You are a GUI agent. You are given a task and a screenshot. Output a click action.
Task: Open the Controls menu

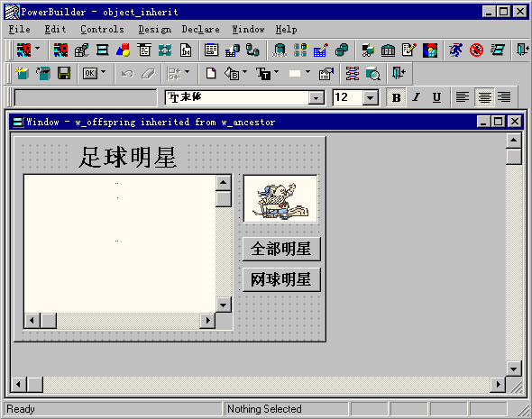point(102,30)
